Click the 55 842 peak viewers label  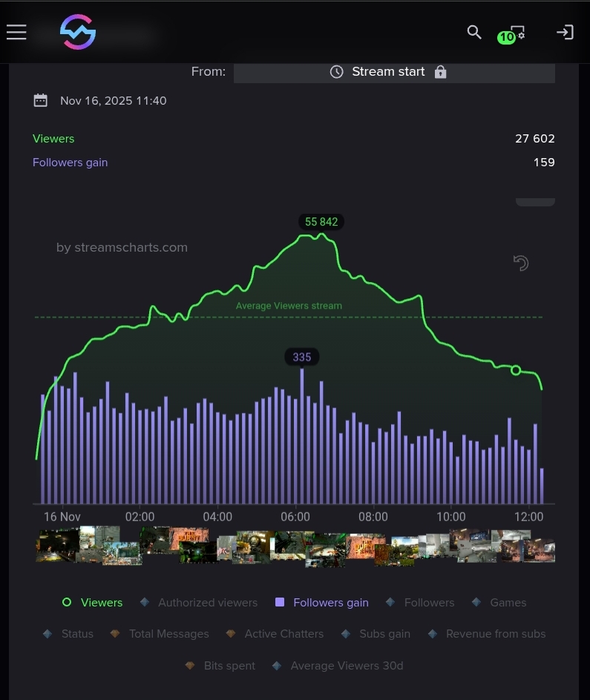click(x=321, y=222)
